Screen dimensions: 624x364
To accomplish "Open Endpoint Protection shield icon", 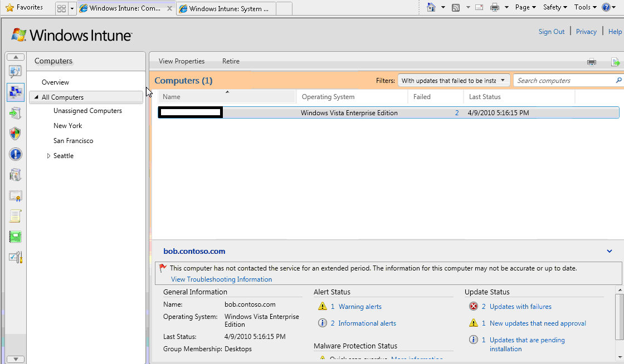I will click(x=15, y=134).
